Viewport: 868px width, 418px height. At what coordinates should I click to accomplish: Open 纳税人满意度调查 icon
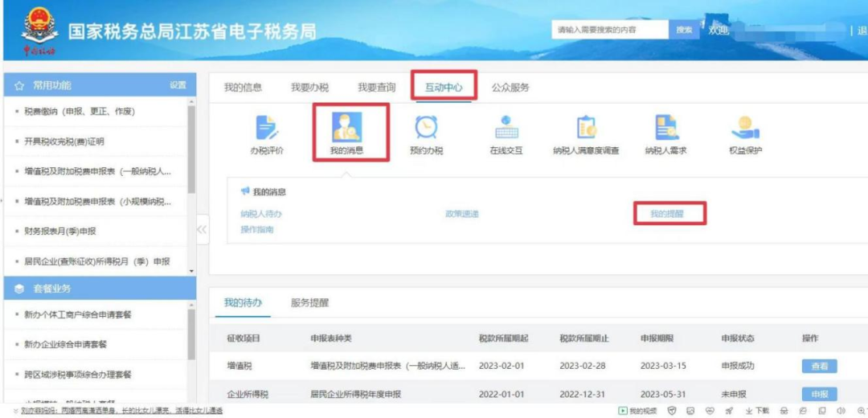586,129
